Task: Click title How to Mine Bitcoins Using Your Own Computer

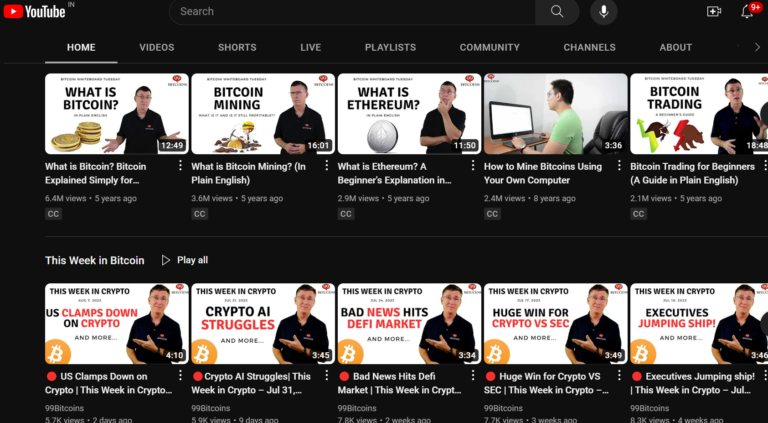Action: tap(543, 173)
